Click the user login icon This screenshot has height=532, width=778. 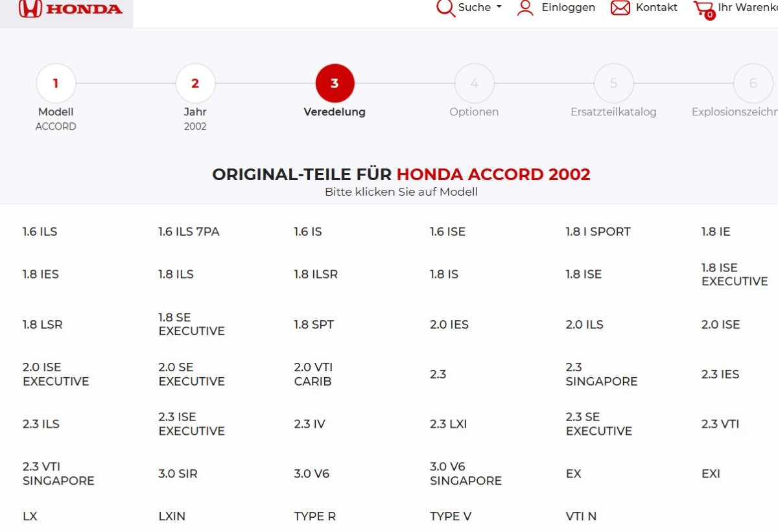(525, 8)
